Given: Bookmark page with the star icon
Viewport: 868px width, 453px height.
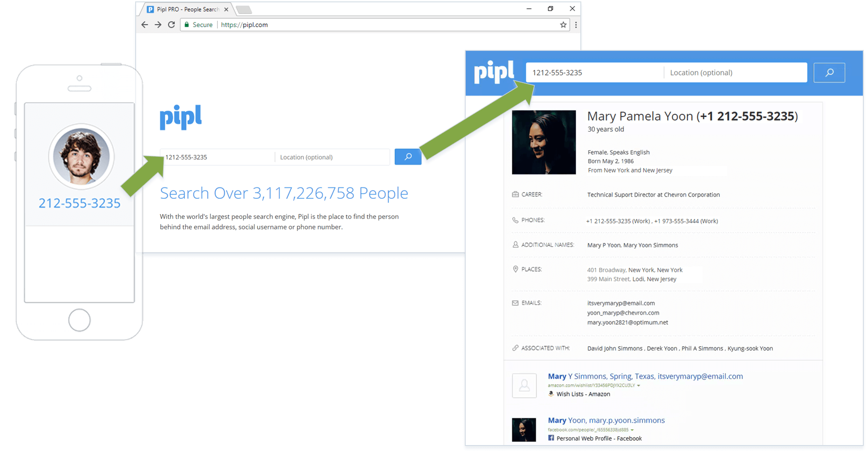Looking at the screenshot, I should [x=563, y=25].
